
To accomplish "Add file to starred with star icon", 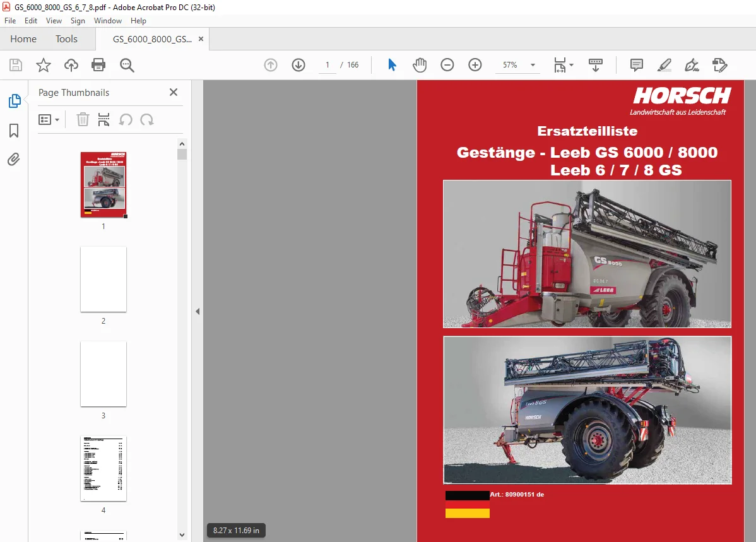I will (44, 65).
